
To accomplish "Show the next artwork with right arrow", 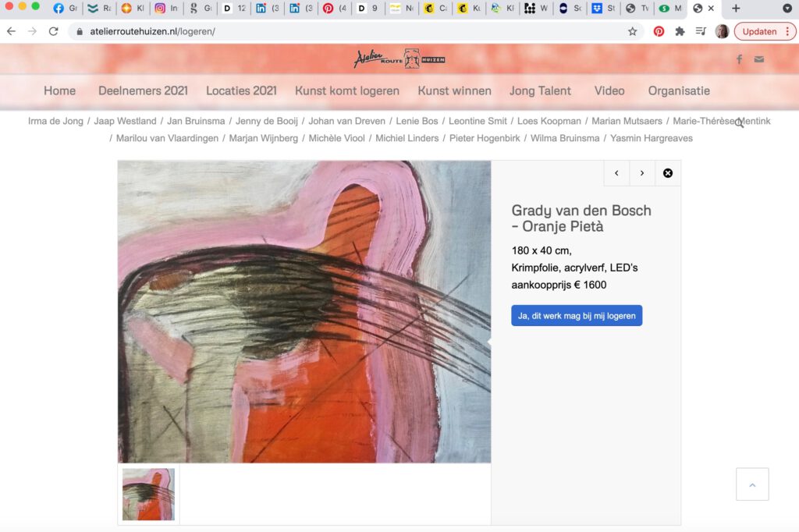I will point(642,173).
